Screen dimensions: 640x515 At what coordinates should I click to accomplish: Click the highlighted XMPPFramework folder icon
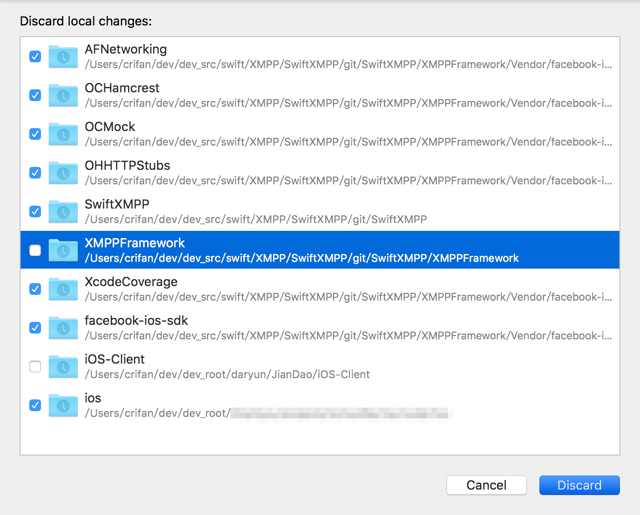[x=63, y=251]
